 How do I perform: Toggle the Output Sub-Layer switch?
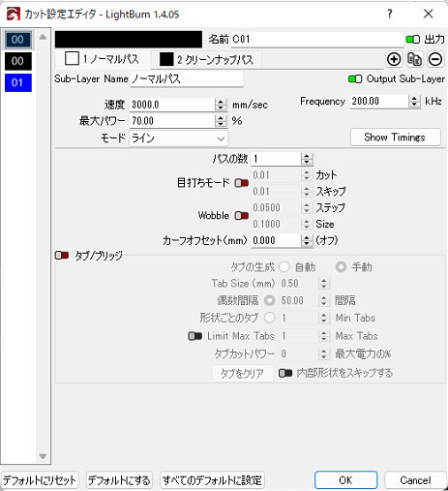(355, 78)
